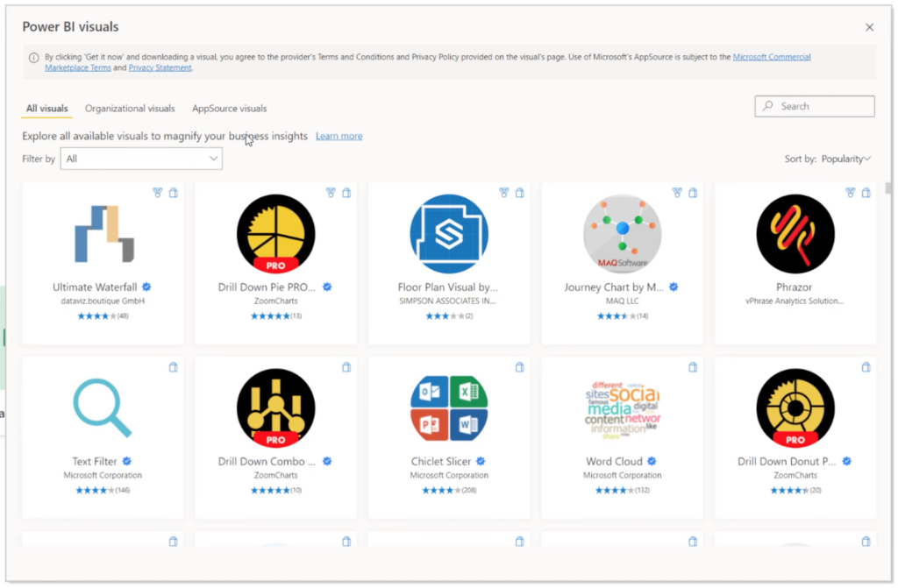Open the Sort by Popularity dropdown
Viewport: 898px width, 588px height.
point(846,159)
